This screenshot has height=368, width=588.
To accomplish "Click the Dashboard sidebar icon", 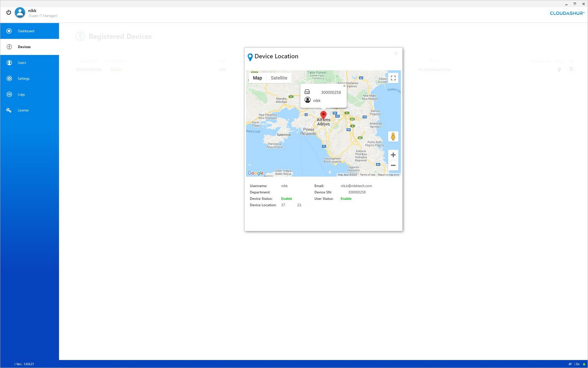I will 9,31.
